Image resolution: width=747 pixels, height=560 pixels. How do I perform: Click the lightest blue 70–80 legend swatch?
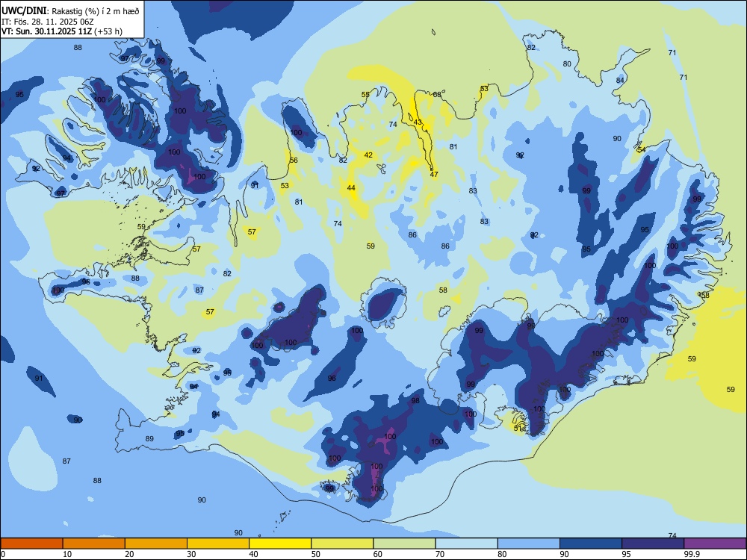click(466, 544)
